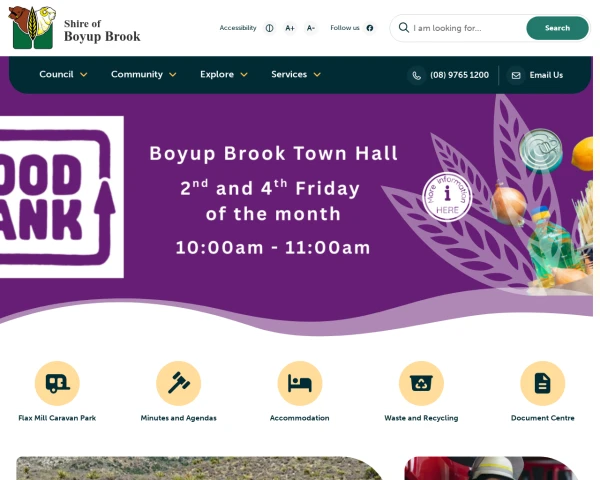Expand the Explore chevron arrow

(244, 75)
